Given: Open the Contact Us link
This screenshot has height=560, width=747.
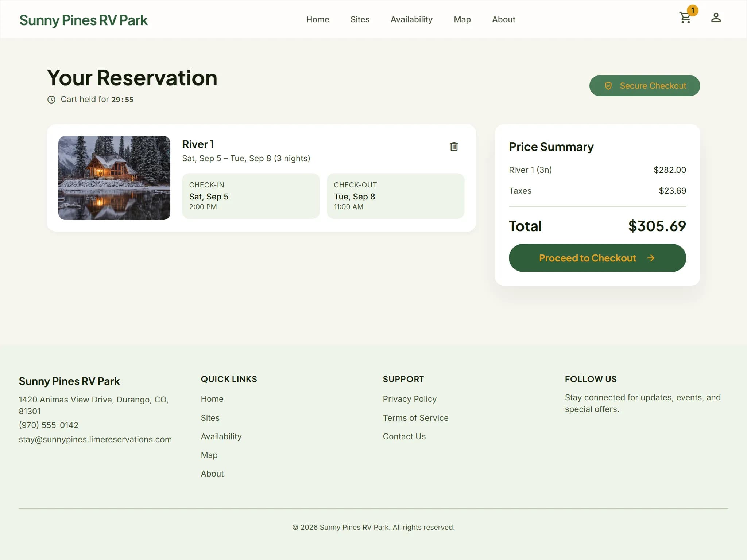Looking at the screenshot, I should [404, 436].
